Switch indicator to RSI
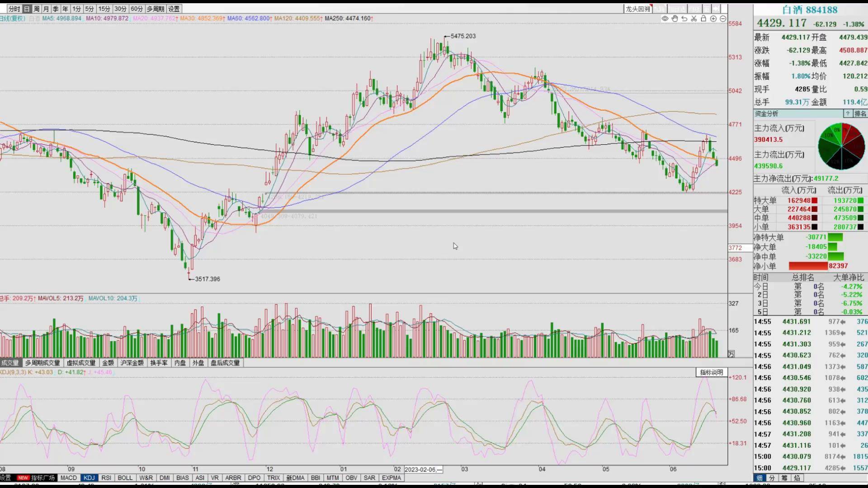The image size is (868, 488). click(x=106, y=478)
